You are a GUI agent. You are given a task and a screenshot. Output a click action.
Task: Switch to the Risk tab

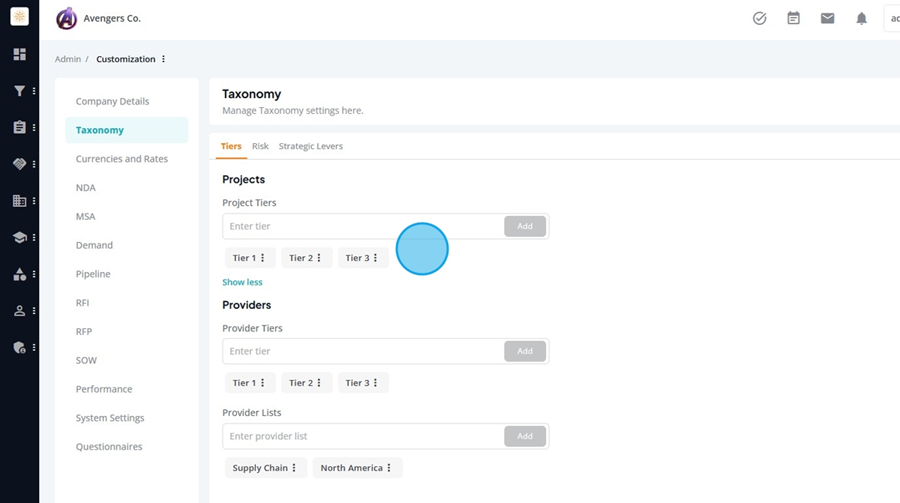point(260,146)
